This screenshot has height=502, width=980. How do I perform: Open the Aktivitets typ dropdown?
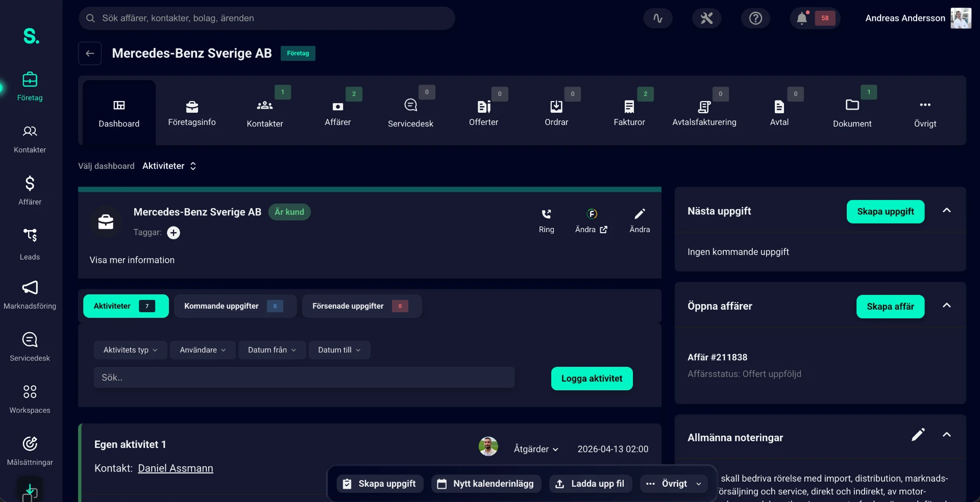[x=130, y=350]
